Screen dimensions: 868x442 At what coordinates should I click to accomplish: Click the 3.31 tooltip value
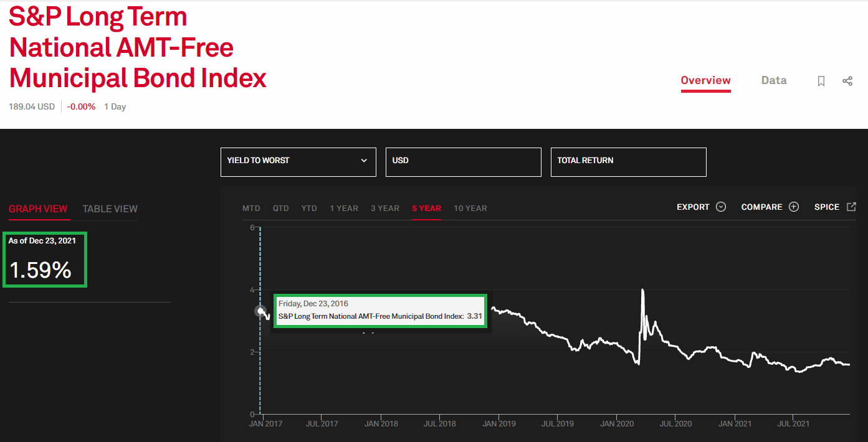point(475,316)
